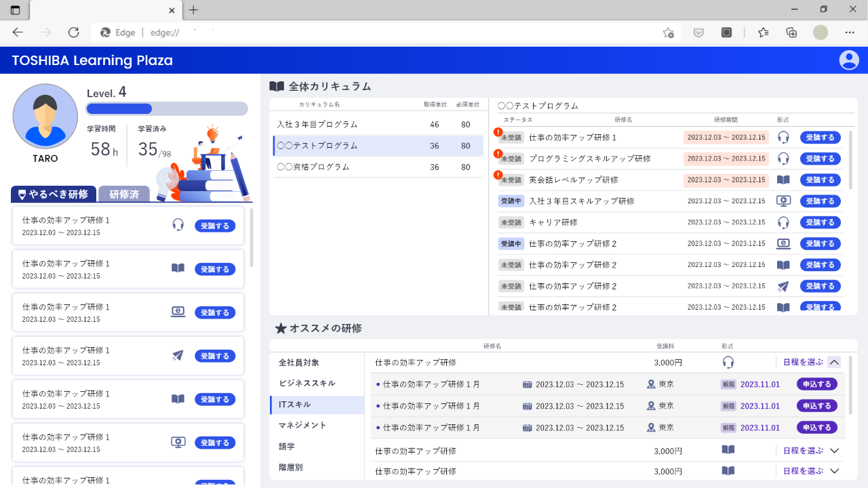Click the red alert icon beside 英会話レベルアップ研修
Image resolution: width=868 pixels, height=488 pixels.
click(x=498, y=176)
